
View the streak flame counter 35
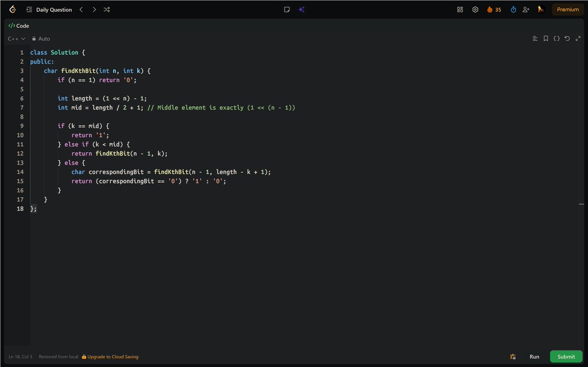pyautogui.click(x=494, y=9)
